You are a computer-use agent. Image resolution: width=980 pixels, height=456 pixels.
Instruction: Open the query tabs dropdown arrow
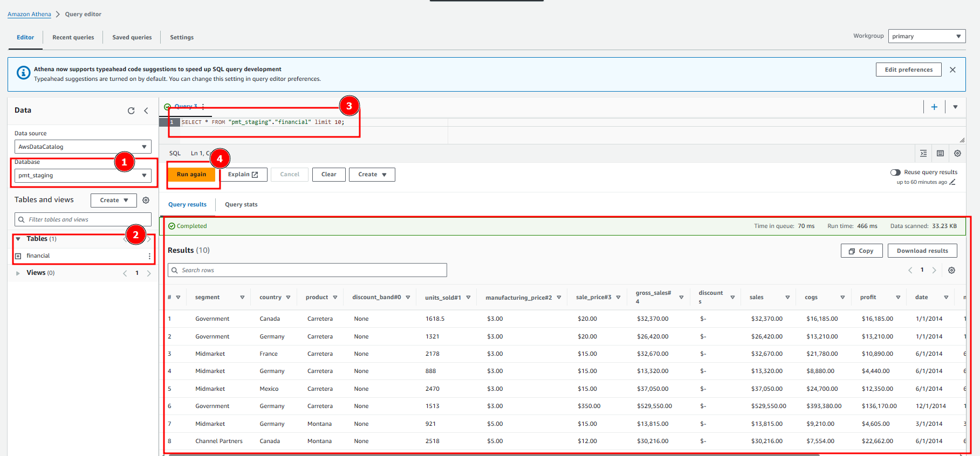[955, 107]
